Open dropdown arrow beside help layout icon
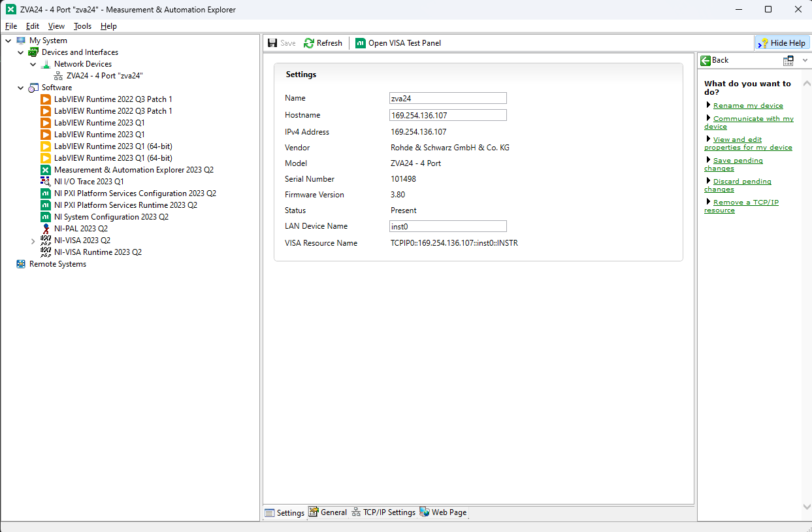 [x=804, y=60]
